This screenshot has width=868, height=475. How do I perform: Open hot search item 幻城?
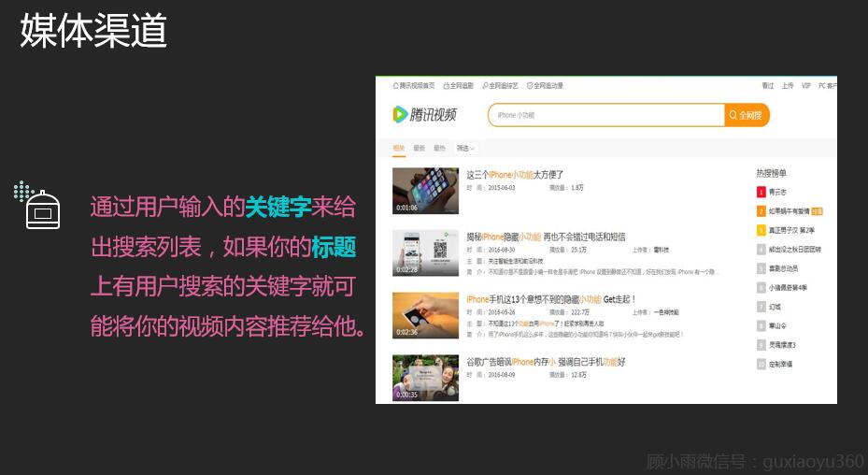point(775,307)
